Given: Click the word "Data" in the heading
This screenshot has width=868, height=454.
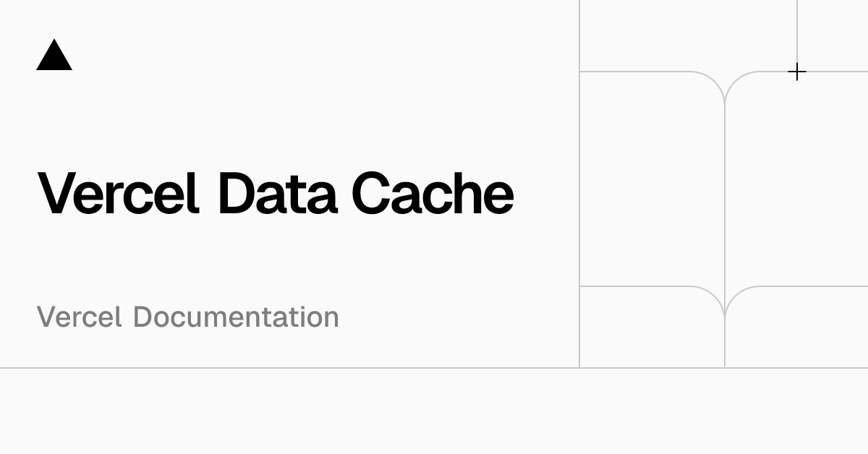Looking at the screenshot, I should [276, 193].
